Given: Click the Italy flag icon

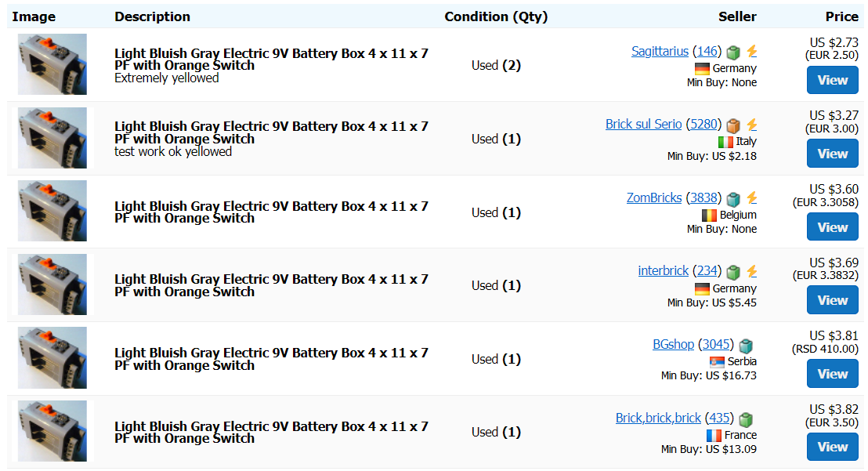Looking at the screenshot, I should point(725,142).
